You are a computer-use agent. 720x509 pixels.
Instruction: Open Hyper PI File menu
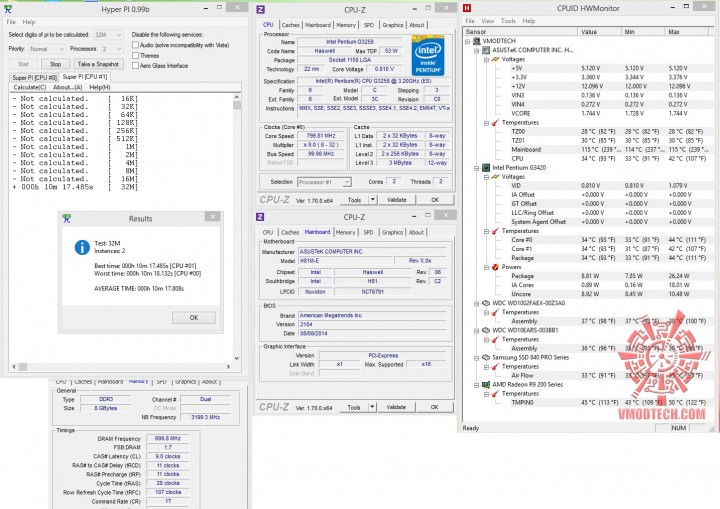11,22
